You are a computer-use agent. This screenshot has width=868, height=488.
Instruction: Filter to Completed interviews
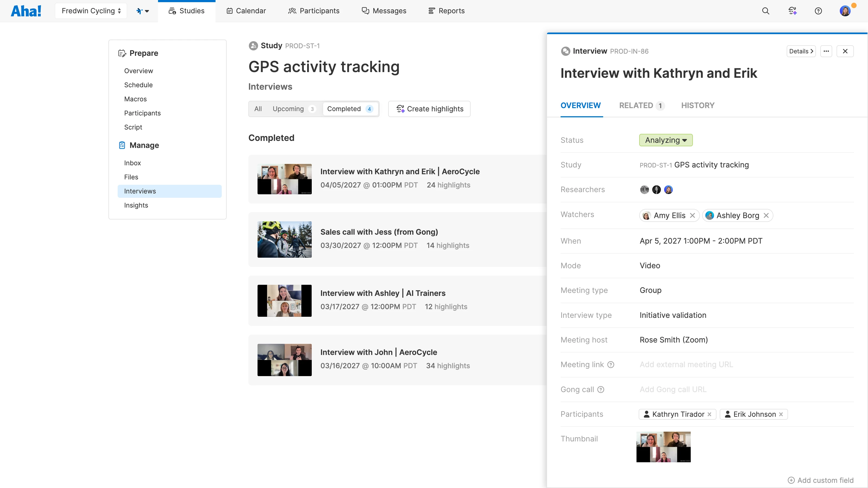point(350,109)
